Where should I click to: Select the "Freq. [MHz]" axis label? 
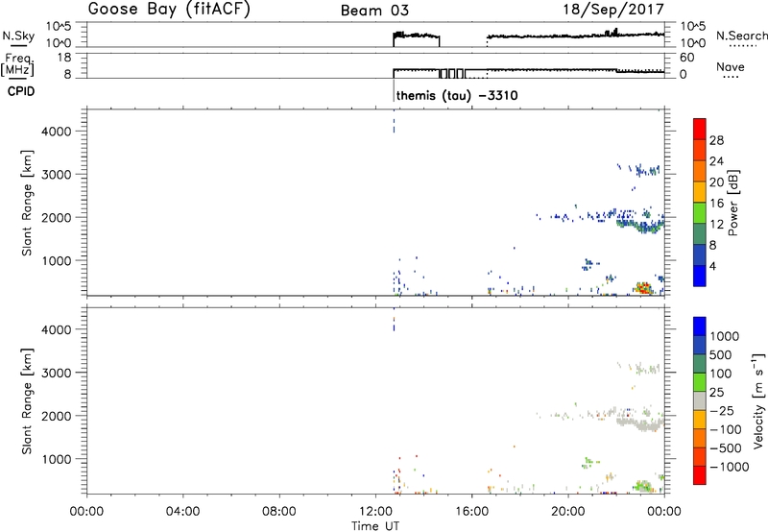(17, 64)
